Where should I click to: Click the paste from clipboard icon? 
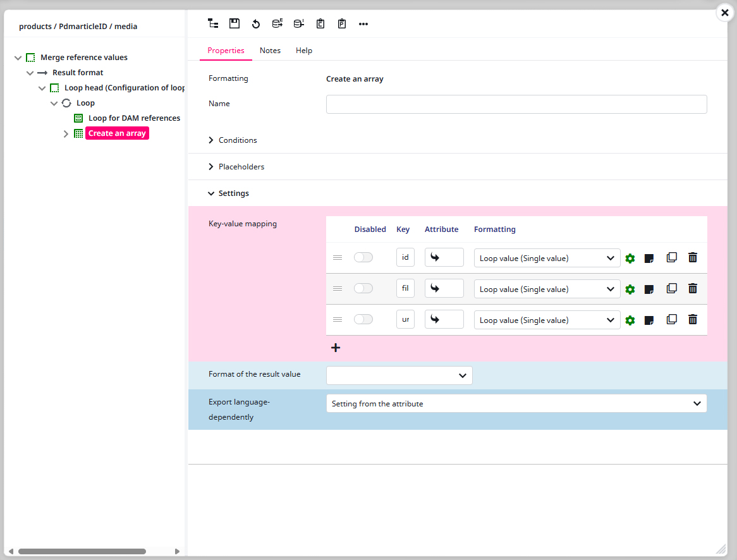(x=342, y=23)
